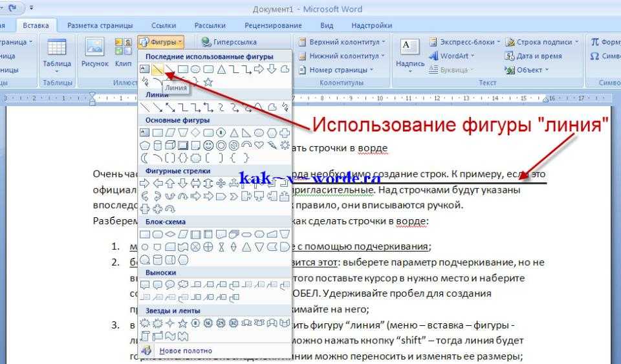Choose the five-point star in Звезды и ленты
Image resolution: width=621 pixels, height=364 pixels.
183,323
